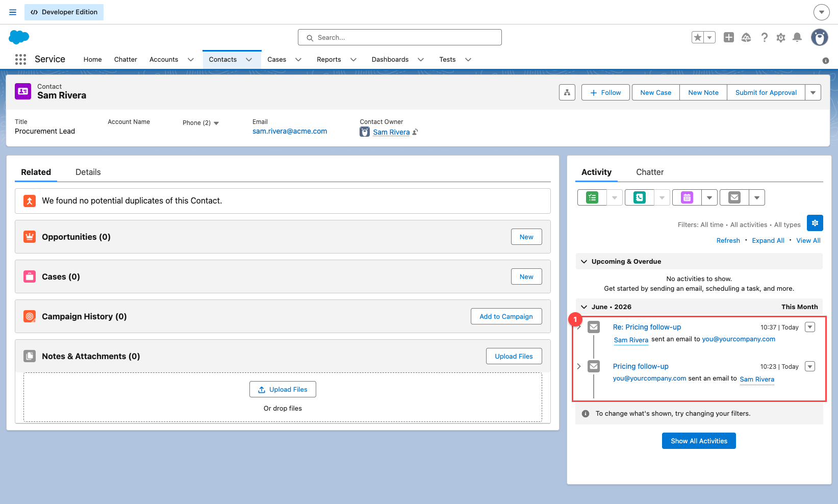This screenshot has width=838, height=504.
Task: Click Show All Activities button
Action: tap(699, 441)
